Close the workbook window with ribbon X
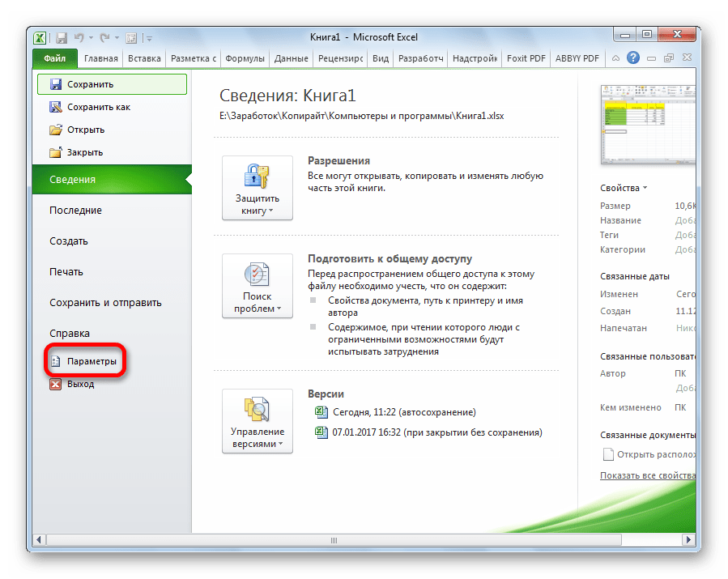Image resolution: width=728 pixels, height=579 pixels. click(688, 57)
